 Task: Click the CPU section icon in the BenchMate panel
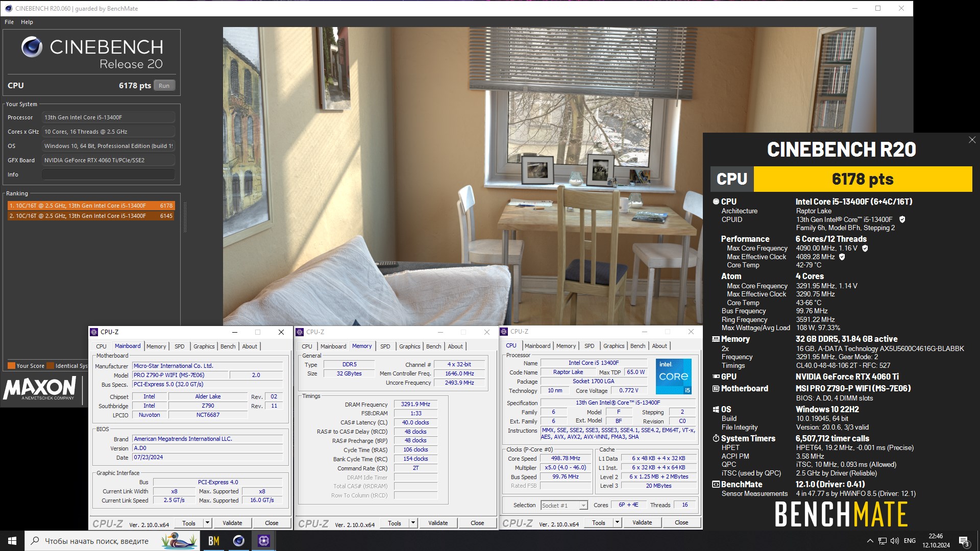[716, 202]
